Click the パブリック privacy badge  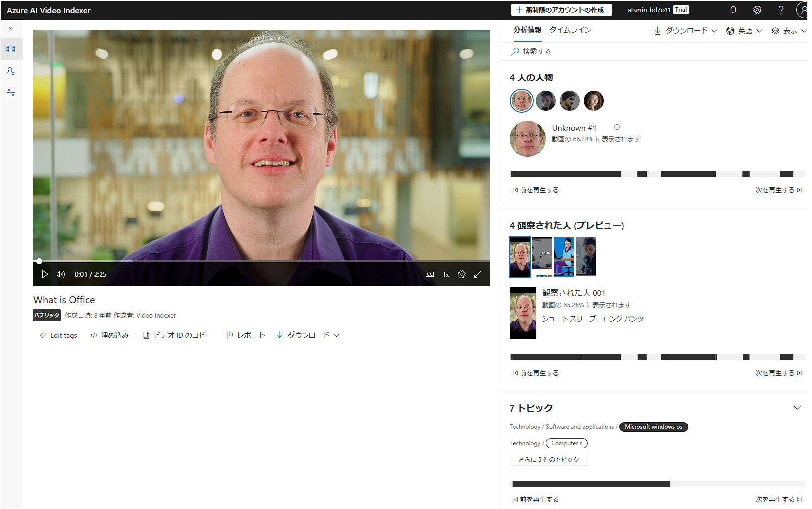click(x=47, y=315)
